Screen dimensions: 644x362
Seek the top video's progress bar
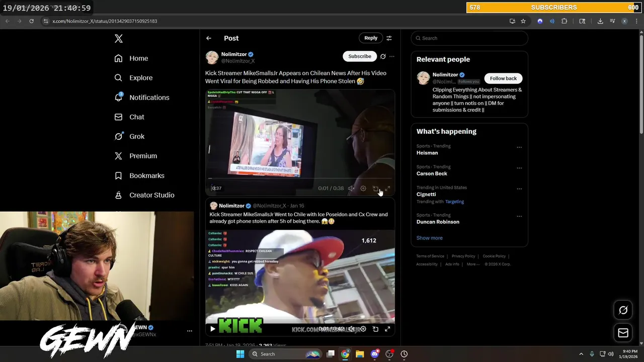click(x=300, y=178)
